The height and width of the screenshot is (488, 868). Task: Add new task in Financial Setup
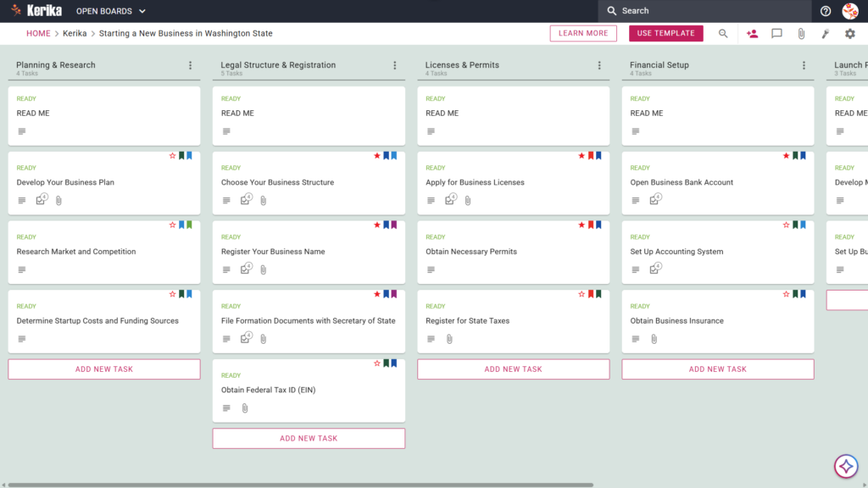click(717, 369)
